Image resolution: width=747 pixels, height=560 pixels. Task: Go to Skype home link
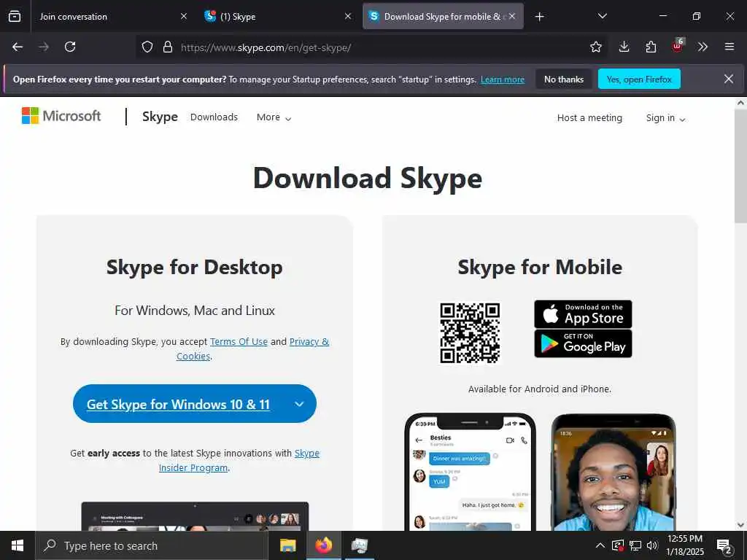click(160, 117)
